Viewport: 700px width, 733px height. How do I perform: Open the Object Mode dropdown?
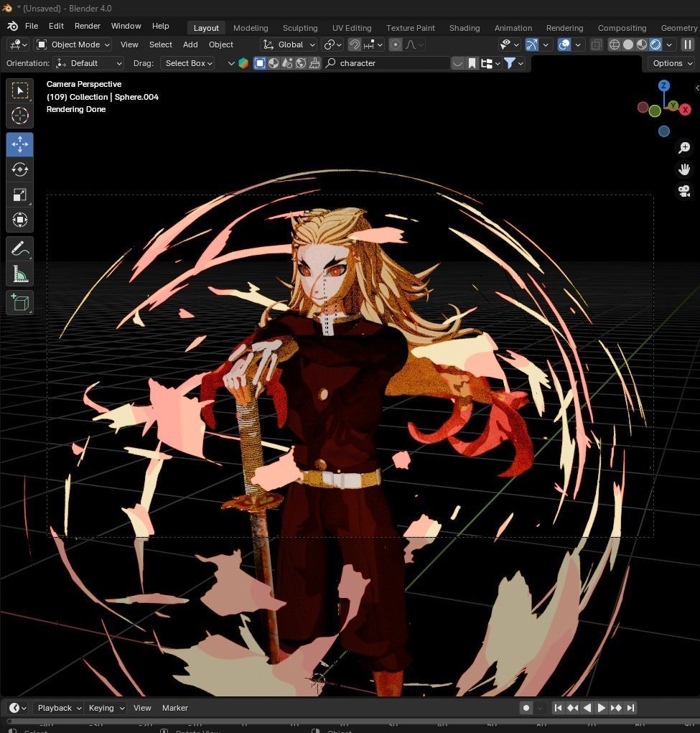click(74, 45)
